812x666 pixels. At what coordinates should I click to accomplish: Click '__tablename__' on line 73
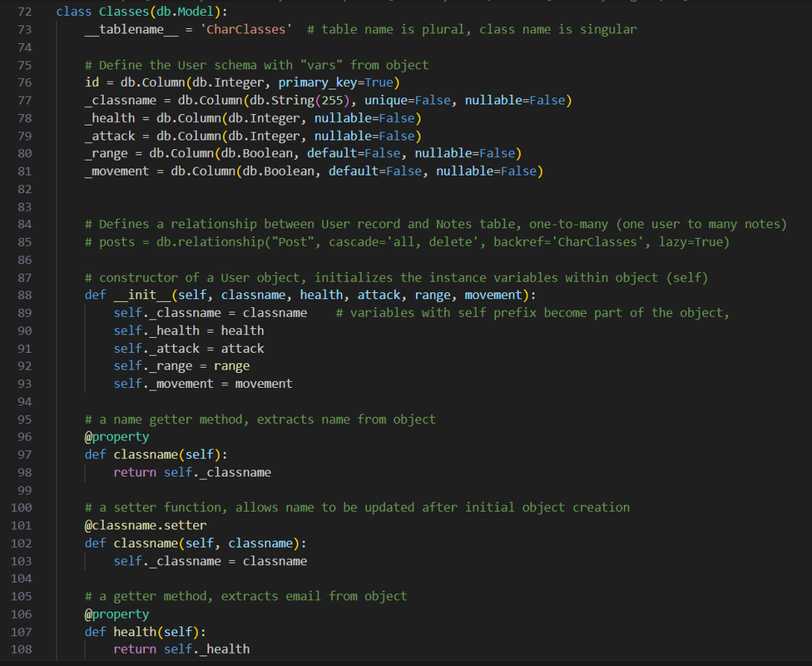click(x=131, y=29)
